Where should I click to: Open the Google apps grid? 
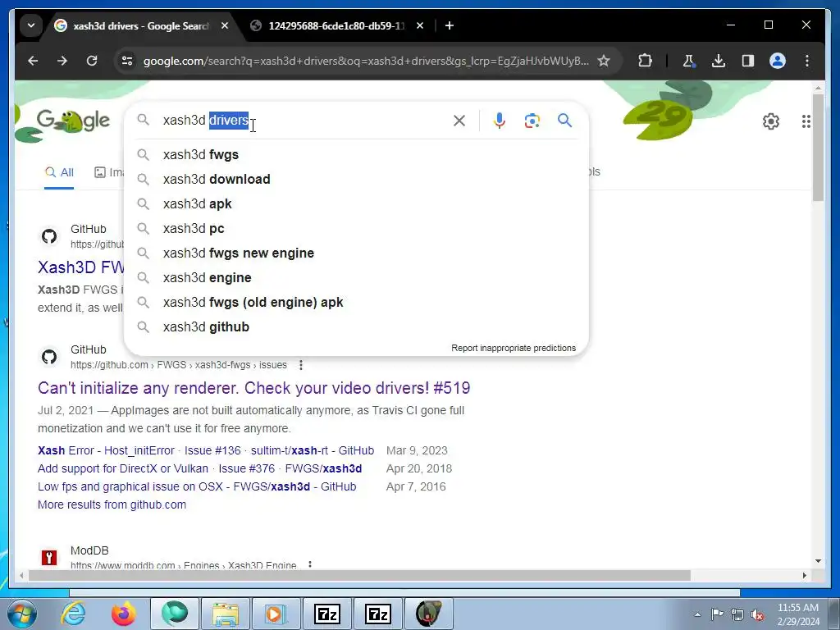click(806, 121)
